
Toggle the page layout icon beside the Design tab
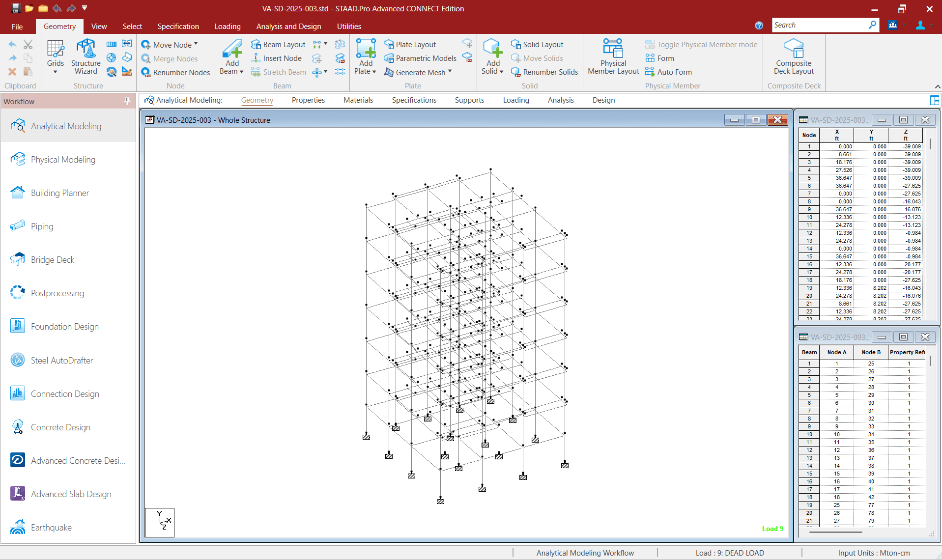point(934,100)
